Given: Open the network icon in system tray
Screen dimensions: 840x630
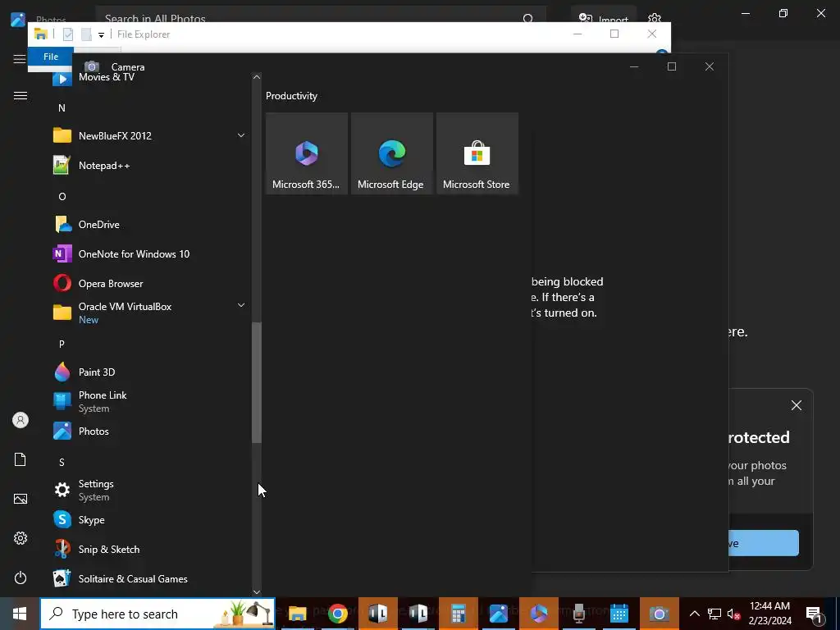Looking at the screenshot, I should [x=714, y=614].
